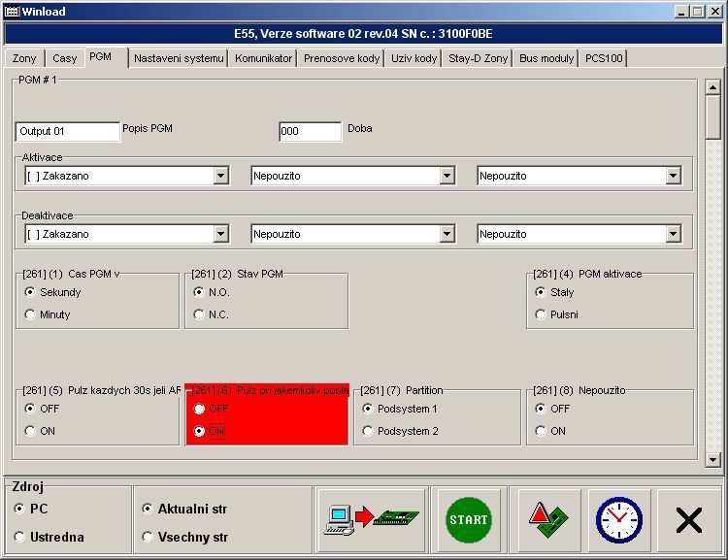Go to the Stay-D Zony tab
728x560 pixels.
[x=478, y=58]
